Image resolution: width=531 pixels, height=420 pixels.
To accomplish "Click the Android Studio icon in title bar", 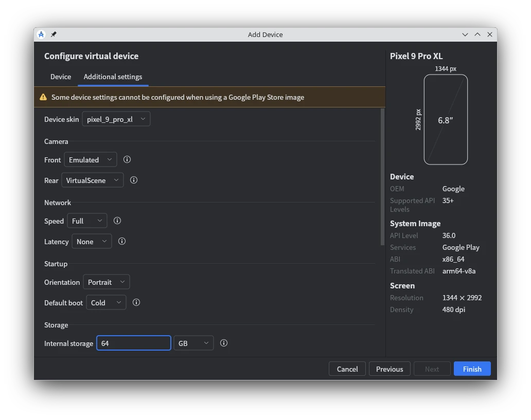I will tap(41, 34).
